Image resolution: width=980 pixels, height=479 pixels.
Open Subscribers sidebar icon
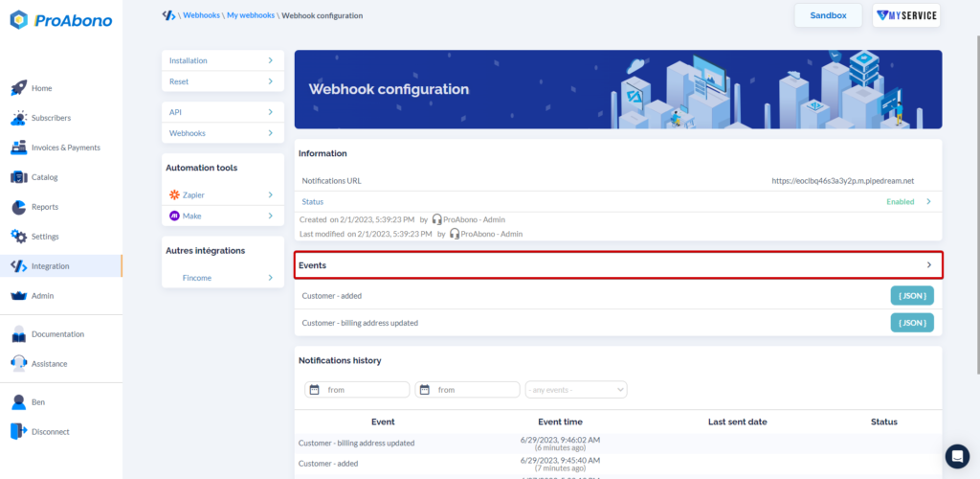[19, 118]
